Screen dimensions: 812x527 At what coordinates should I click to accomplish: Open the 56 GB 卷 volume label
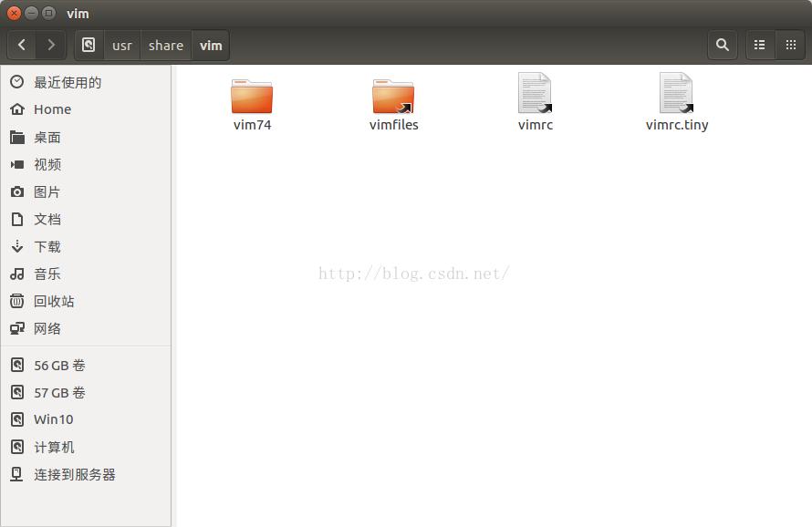click(59, 366)
